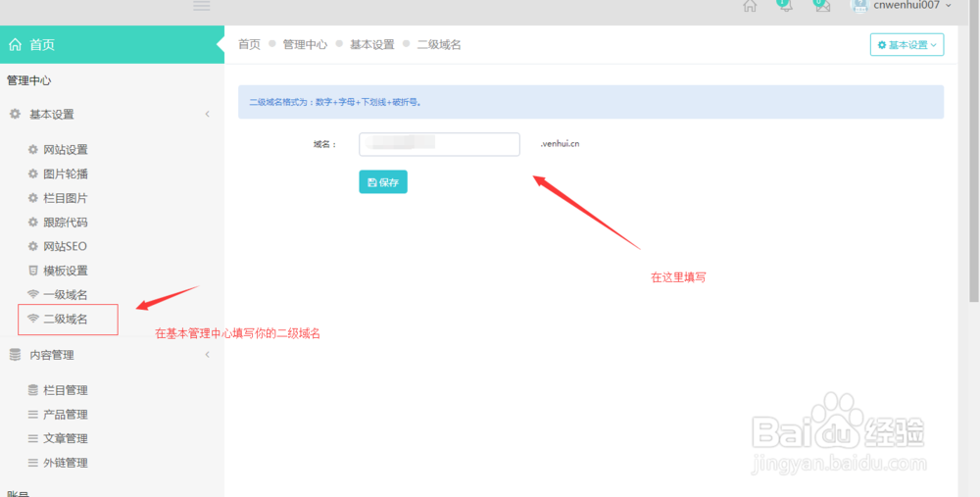Open 图片轮播 in the sidebar
The width and height of the screenshot is (980, 497).
[x=66, y=174]
